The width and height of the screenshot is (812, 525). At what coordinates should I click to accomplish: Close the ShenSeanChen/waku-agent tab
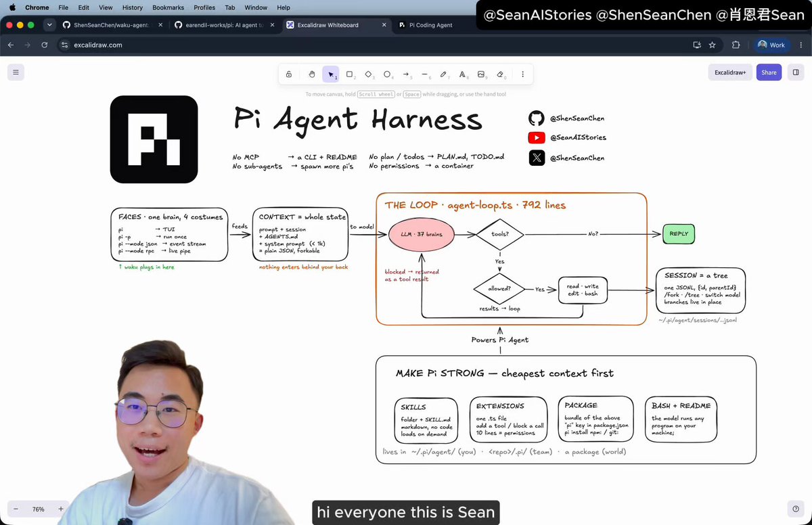click(x=160, y=25)
